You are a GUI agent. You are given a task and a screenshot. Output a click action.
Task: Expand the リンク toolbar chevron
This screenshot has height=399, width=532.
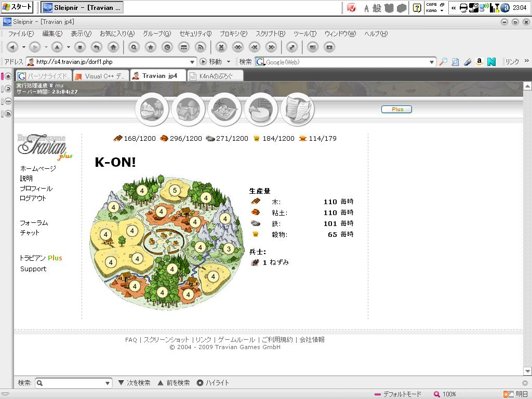527,61
